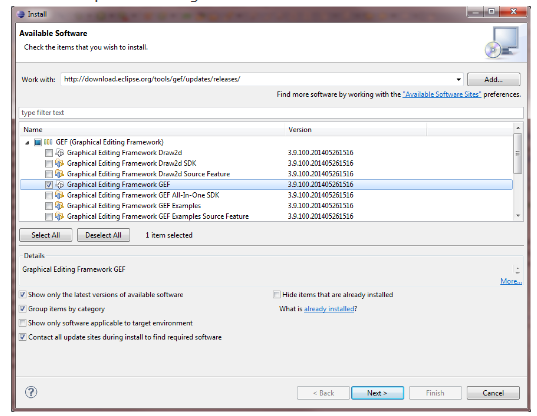Select the Draw2d Source Feature row text
537x416 pixels.
[x=148, y=174]
